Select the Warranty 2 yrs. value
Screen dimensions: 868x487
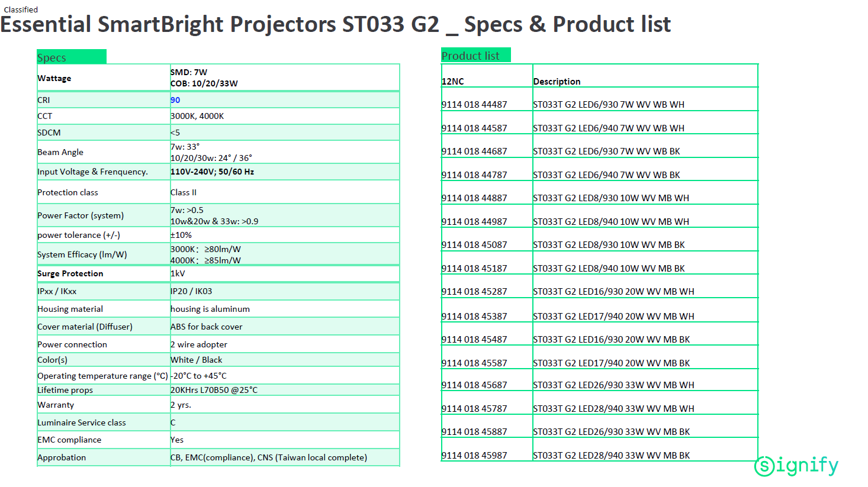[181, 405]
